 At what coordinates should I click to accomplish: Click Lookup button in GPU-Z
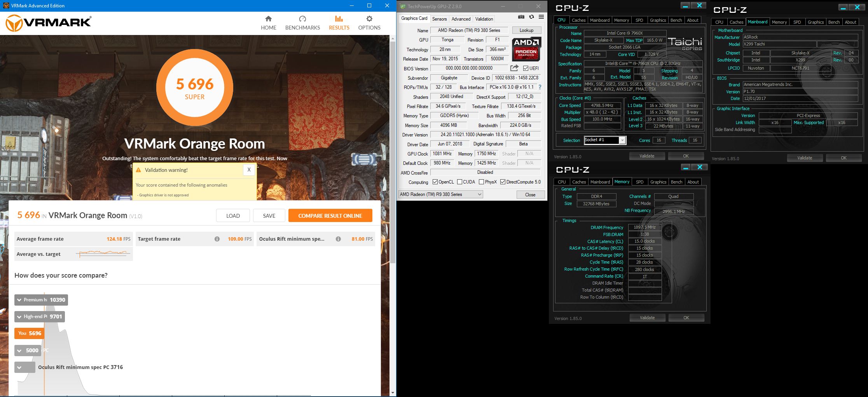[x=526, y=30]
